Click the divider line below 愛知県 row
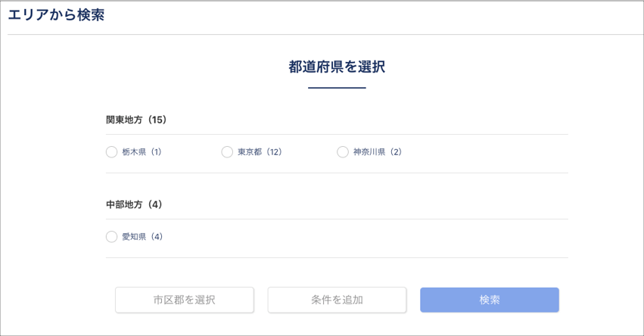The image size is (644, 336). tap(337, 257)
